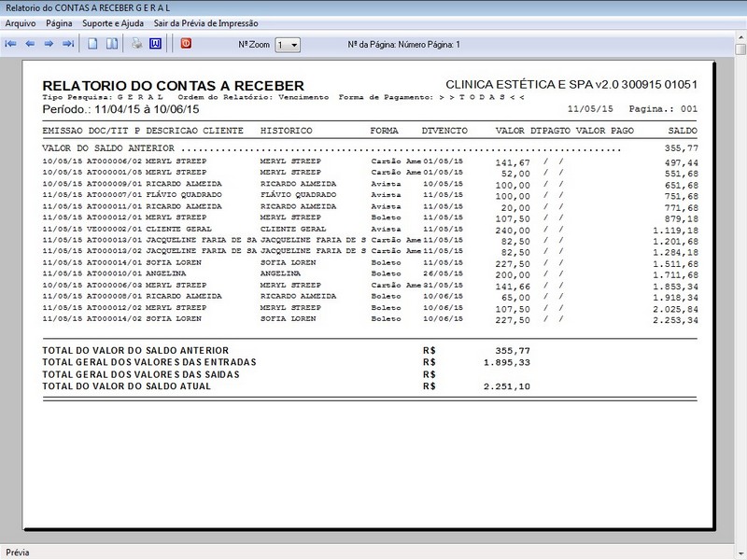The height and width of the screenshot is (560, 747).
Task: Click Sair da Prévia de Impressão
Action: click(x=205, y=23)
